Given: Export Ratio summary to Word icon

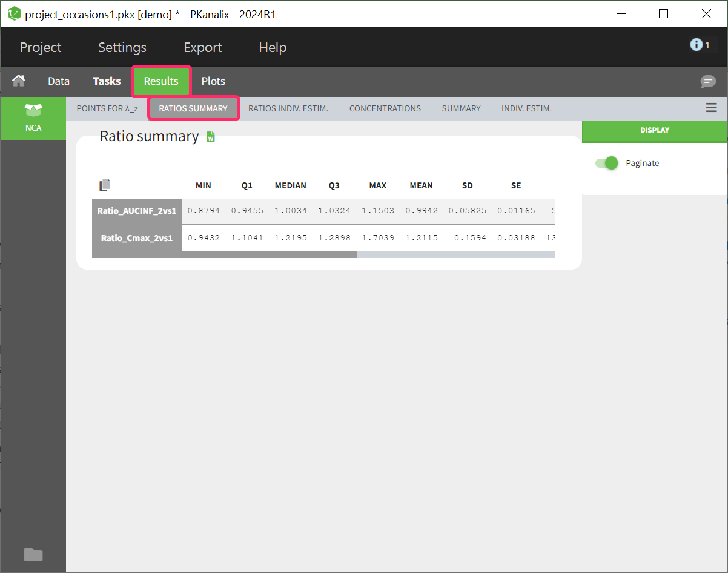Looking at the screenshot, I should (211, 137).
